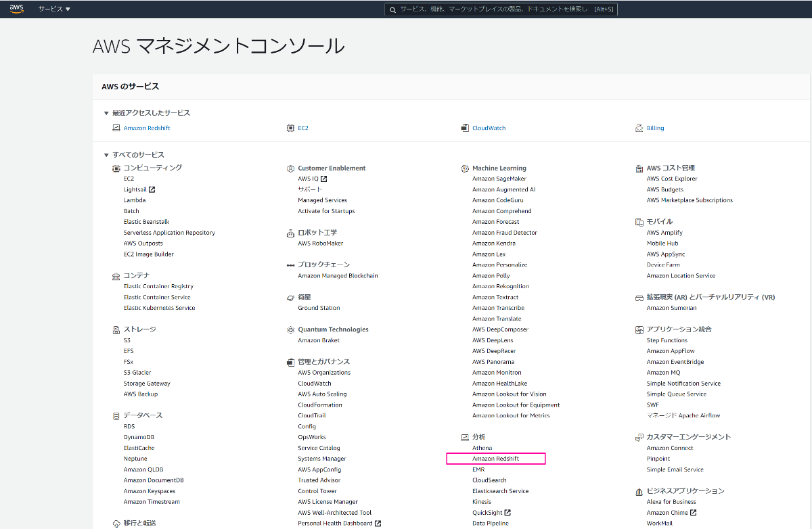Open recent Amazon Redshift link

147,128
